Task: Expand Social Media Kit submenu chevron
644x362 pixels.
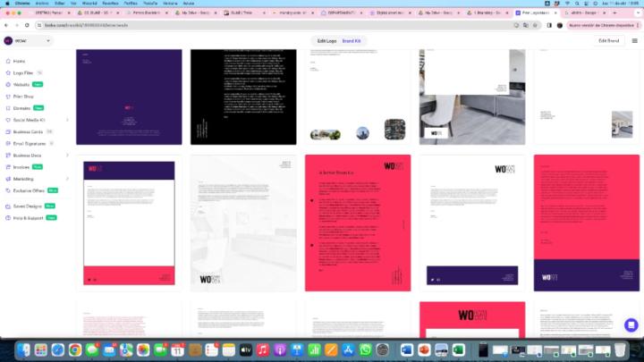Action: pyautogui.click(x=67, y=121)
